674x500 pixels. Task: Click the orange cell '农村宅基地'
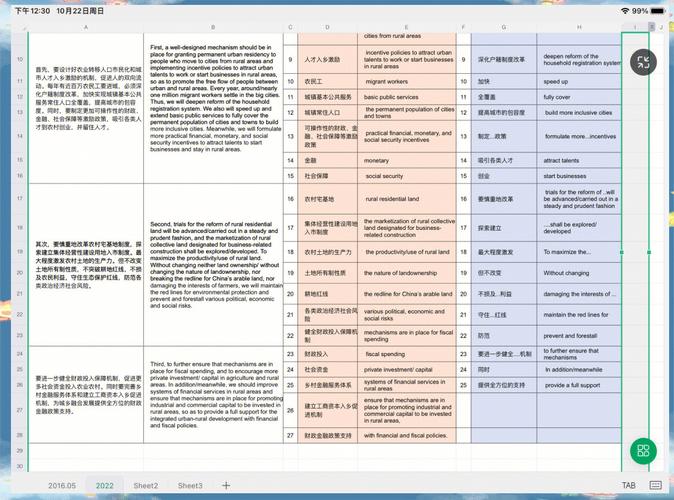(x=327, y=199)
